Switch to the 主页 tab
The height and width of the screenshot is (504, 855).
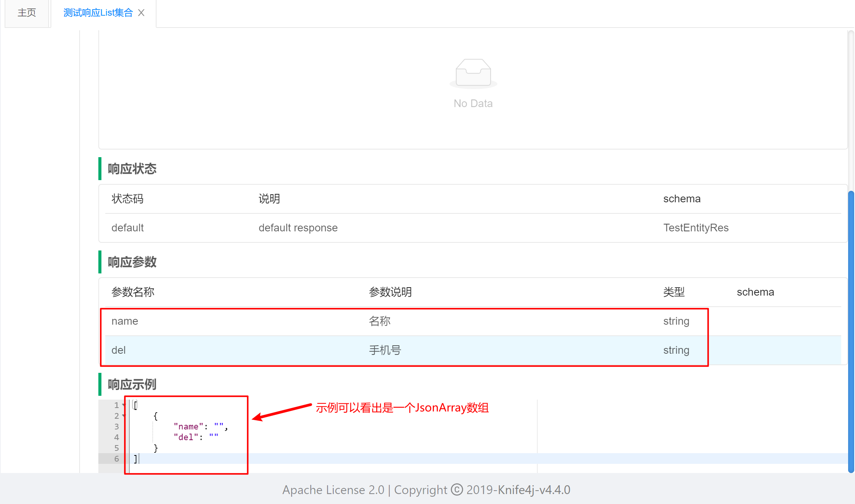point(27,13)
